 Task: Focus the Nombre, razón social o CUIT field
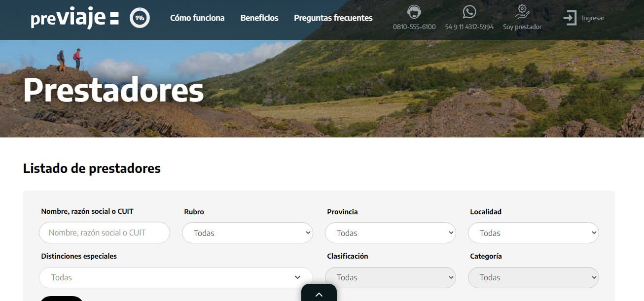pyautogui.click(x=105, y=233)
